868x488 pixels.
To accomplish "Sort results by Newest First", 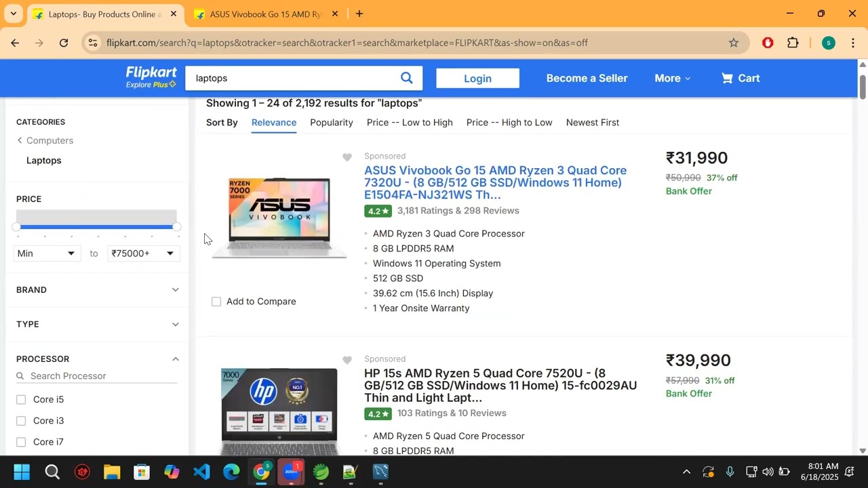I will click(593, 123).
